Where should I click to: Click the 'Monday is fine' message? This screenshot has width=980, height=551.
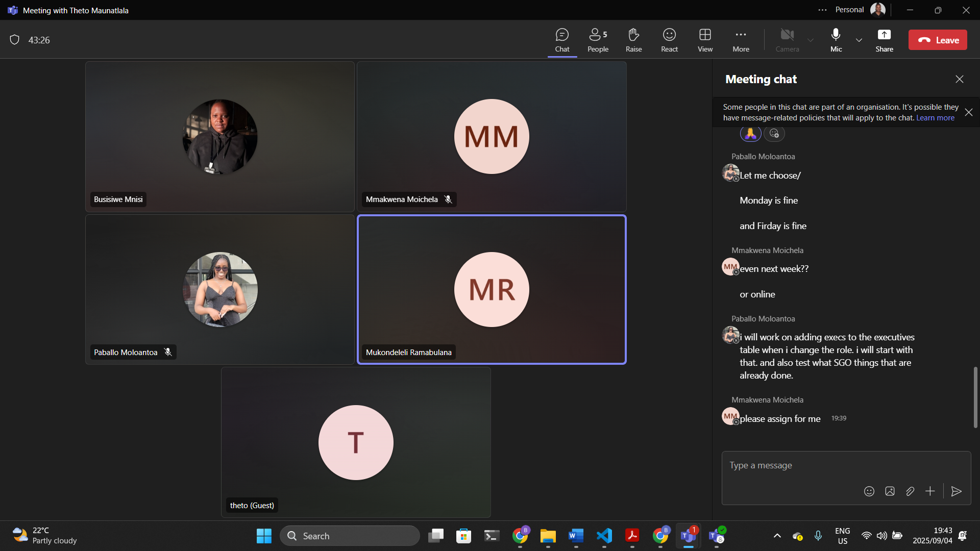[769, 201]
